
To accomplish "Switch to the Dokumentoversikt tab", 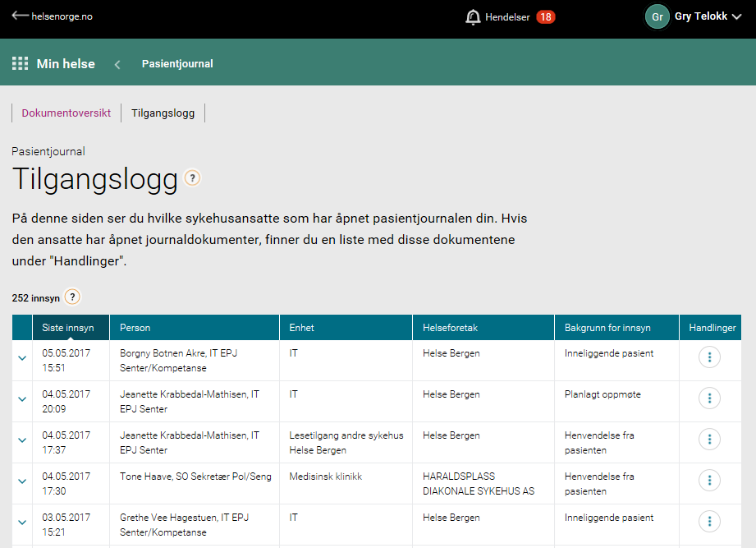I will point(66,113).
